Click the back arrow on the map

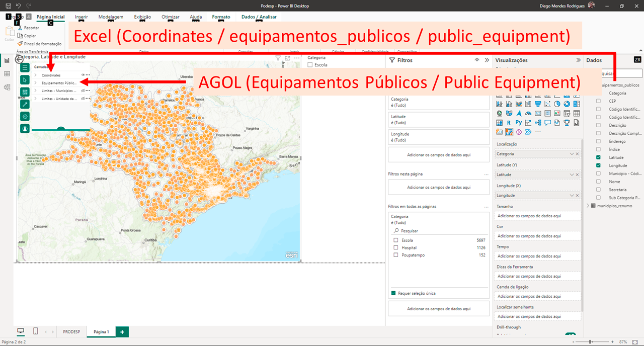click(x=19, y=59)
